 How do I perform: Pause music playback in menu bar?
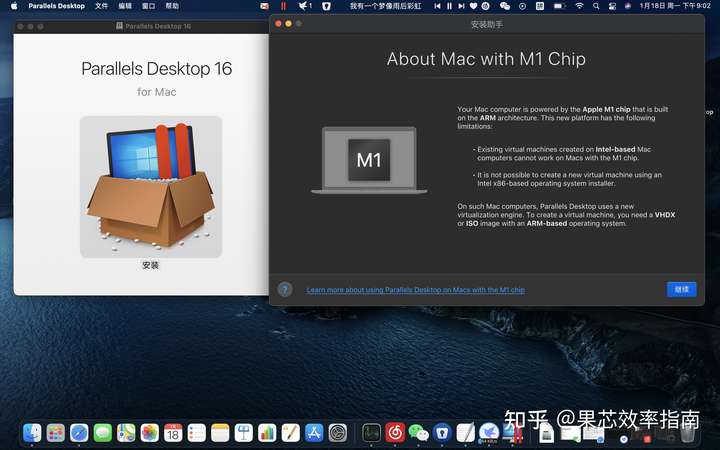point(449,6)
